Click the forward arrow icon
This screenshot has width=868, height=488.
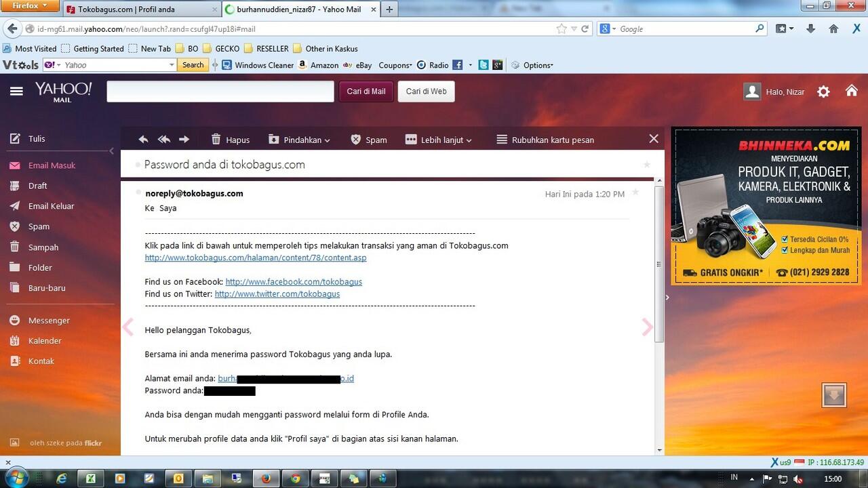coord(184,139)
